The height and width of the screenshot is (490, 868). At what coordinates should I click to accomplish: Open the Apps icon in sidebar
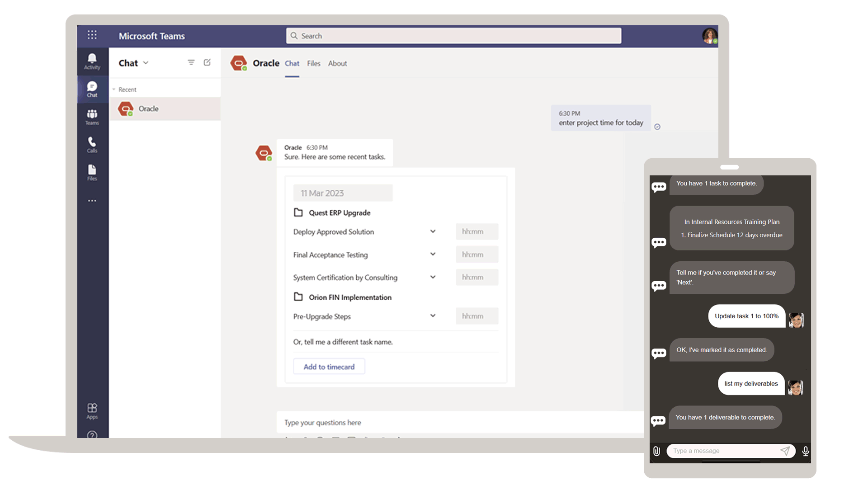[92, 410]
